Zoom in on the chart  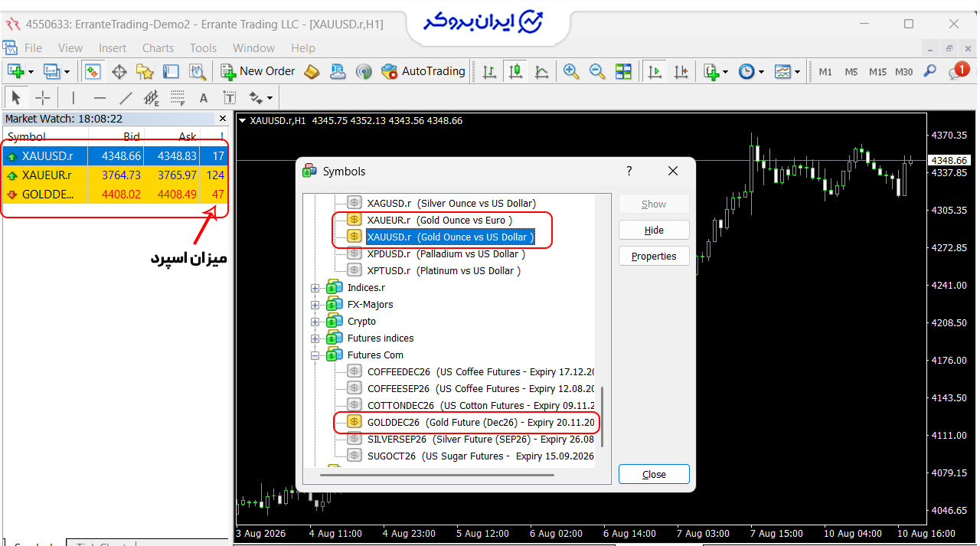(571, 71)
